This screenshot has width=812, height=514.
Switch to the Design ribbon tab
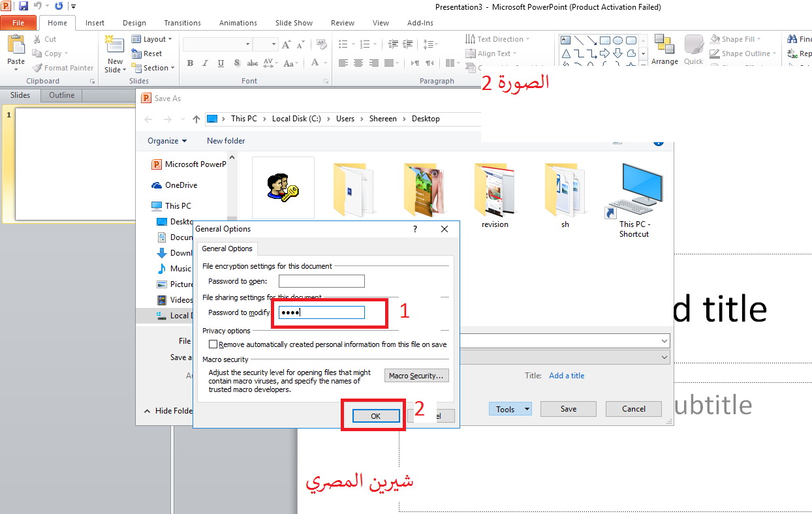[134, 23]
